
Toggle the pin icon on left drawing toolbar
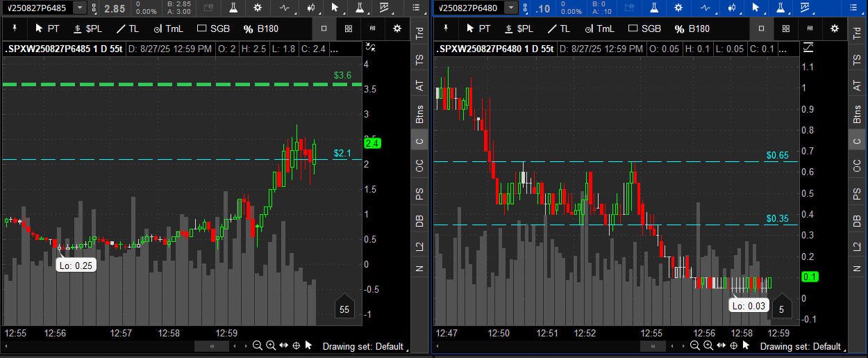[14, 29]
